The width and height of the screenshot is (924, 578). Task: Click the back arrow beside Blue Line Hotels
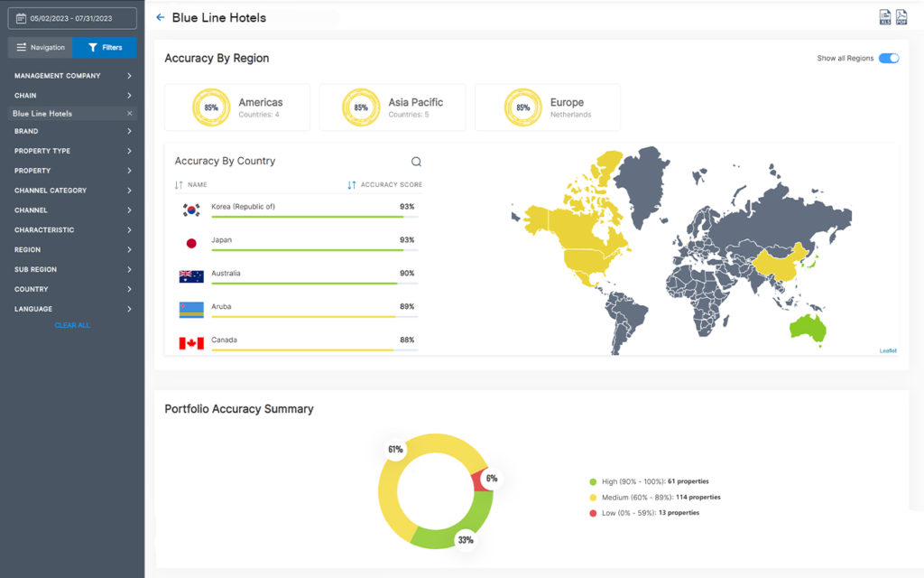click(160, 18)
